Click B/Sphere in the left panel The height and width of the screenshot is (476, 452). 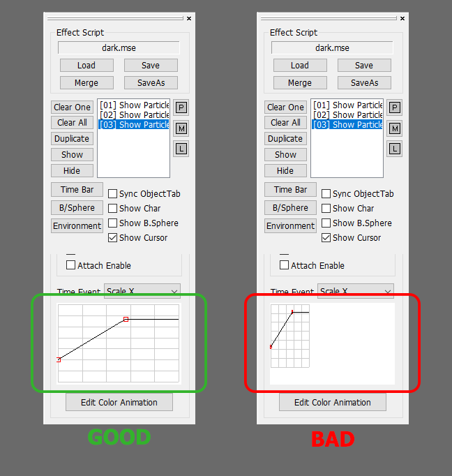pos(77,208)
